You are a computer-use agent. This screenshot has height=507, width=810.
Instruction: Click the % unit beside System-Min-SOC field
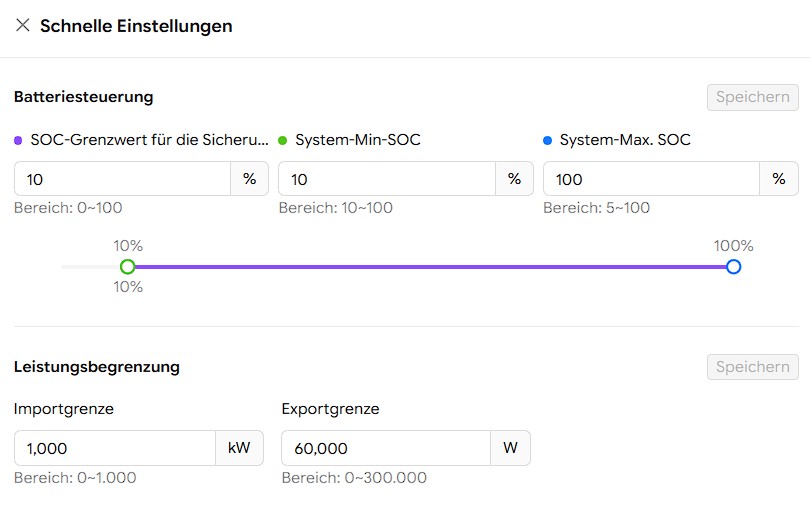[x=514, y=179]
